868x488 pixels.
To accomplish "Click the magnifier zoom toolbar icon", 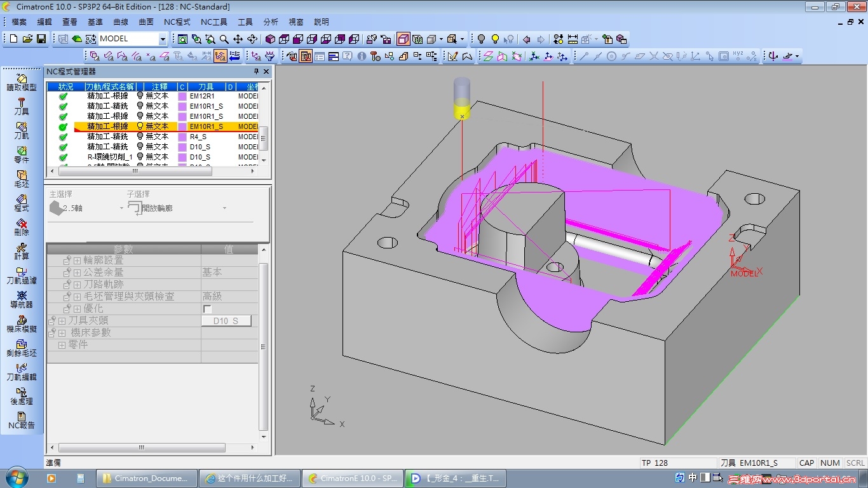I will (224, 39).
